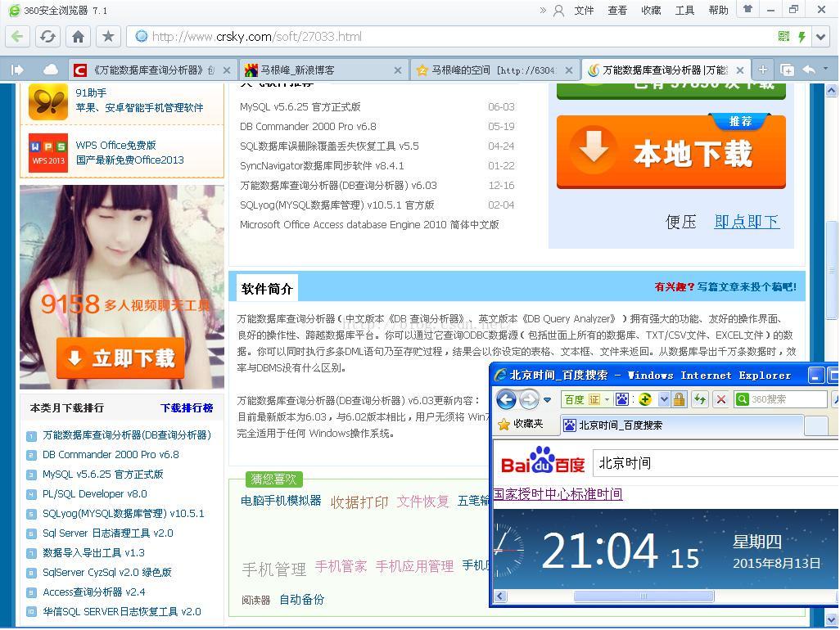Restore closed tab with undo arrow
This screenshot has width=840, height=630.
click(x=810, y=70)
